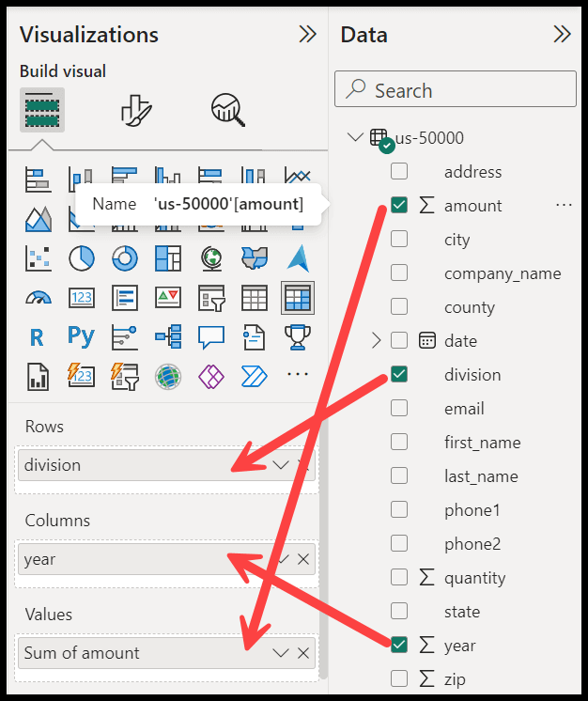
Task: Select the Matrix visual
Action: (x=298, y=298)
